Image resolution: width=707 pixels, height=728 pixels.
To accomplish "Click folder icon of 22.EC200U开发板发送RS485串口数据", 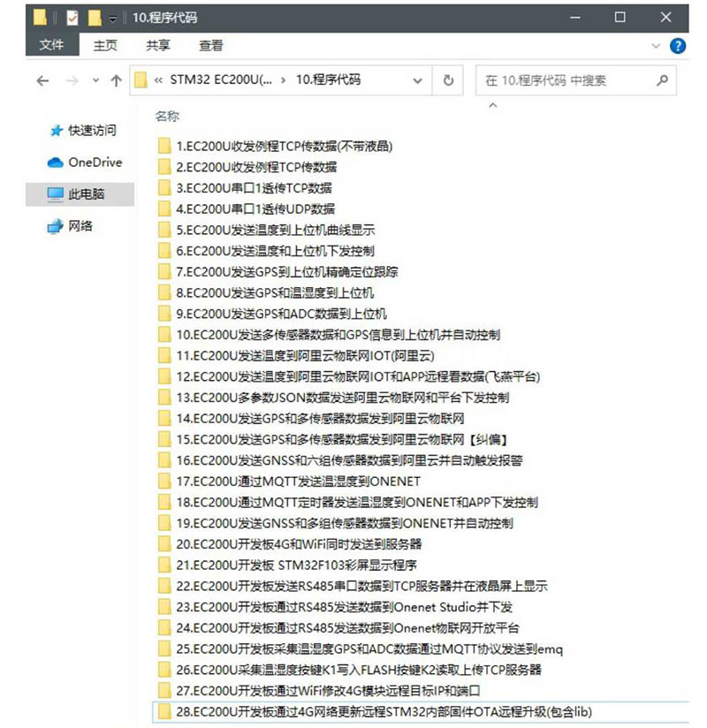I will 164,586.
